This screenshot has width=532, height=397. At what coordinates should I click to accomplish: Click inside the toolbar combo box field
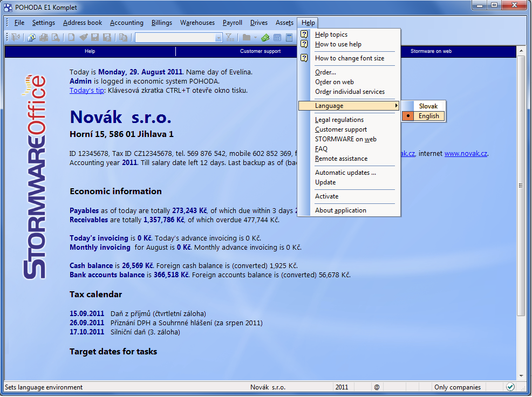pyautogui.click(x=175, y=38)
